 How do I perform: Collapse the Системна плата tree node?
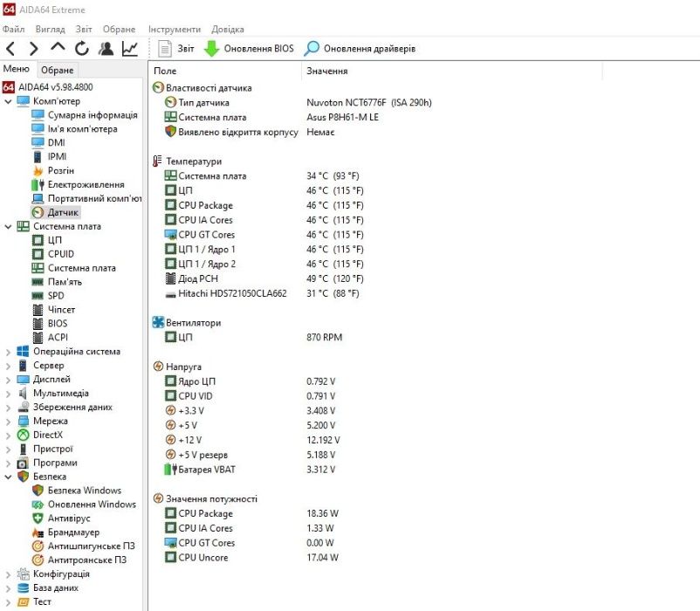pyautogui.click(x=8, y=227)
